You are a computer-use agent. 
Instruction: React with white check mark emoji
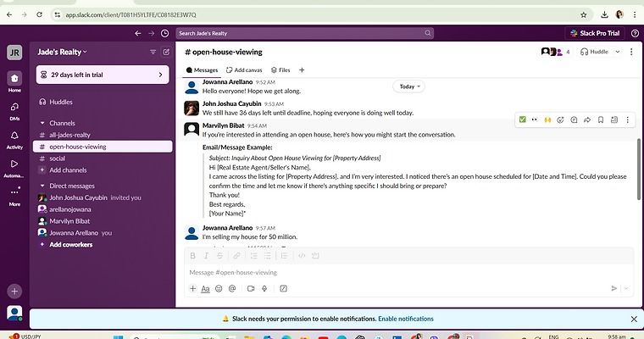pos(523,119)
